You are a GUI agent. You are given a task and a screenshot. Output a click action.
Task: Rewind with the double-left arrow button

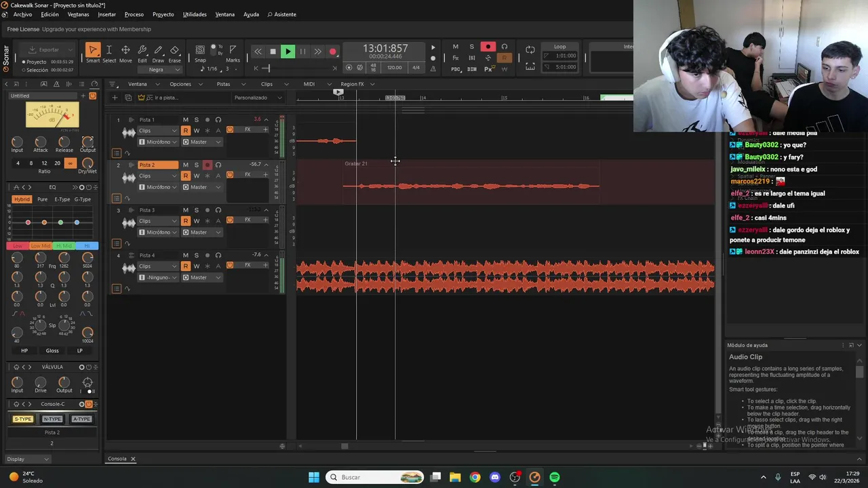click(258, 52)
